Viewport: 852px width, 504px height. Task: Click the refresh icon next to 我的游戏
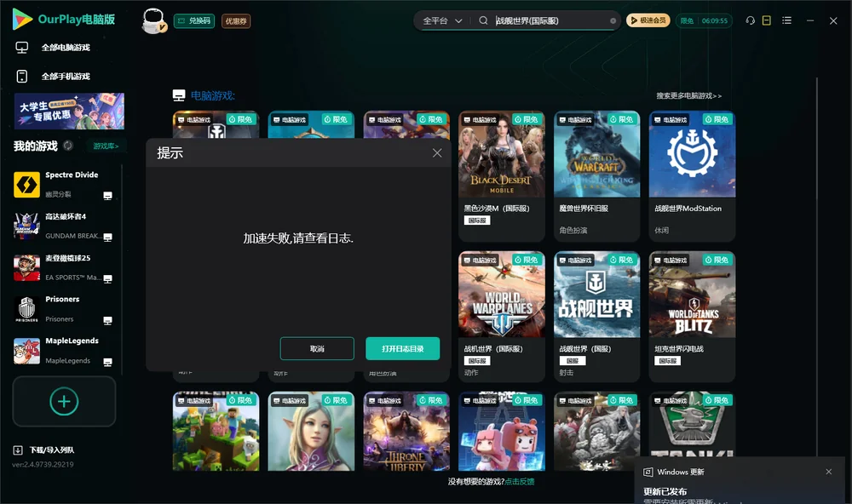[x=68, y=146]
